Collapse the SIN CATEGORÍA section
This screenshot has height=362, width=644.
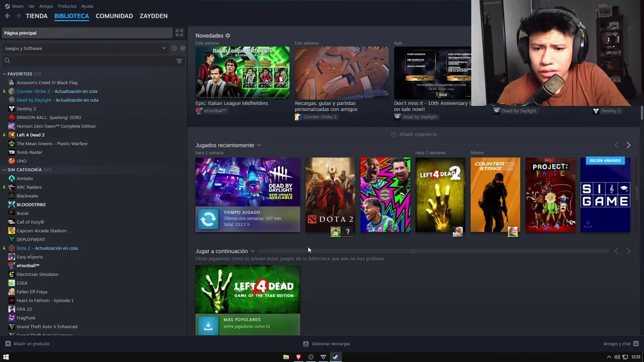click(5, 170)
